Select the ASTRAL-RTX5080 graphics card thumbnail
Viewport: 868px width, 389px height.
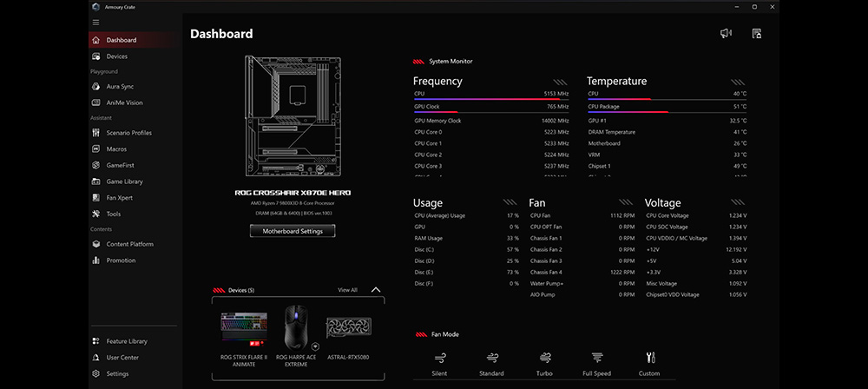(348, 329)
